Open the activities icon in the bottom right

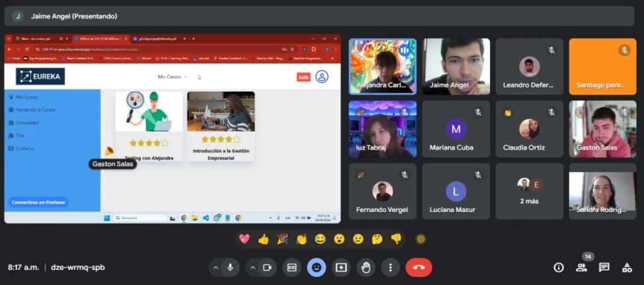(x=627, y=267)
